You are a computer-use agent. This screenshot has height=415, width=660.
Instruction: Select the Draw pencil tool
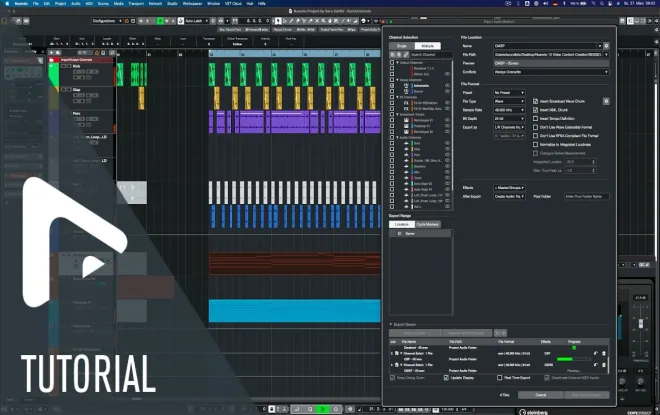pyautogui.click(x=291, y=21)
